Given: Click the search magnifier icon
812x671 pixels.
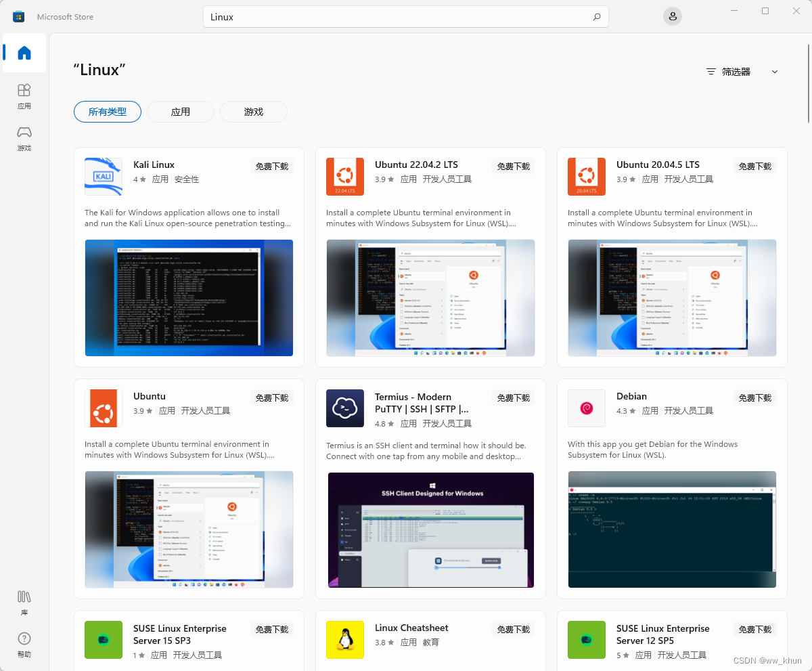Looking at the screenshot, I should (597, 17).
